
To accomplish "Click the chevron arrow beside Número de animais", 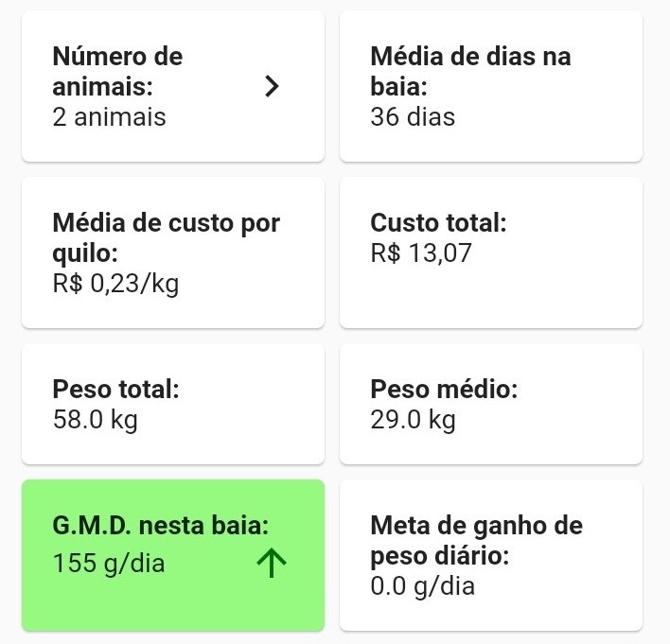I will pos(272,86).
